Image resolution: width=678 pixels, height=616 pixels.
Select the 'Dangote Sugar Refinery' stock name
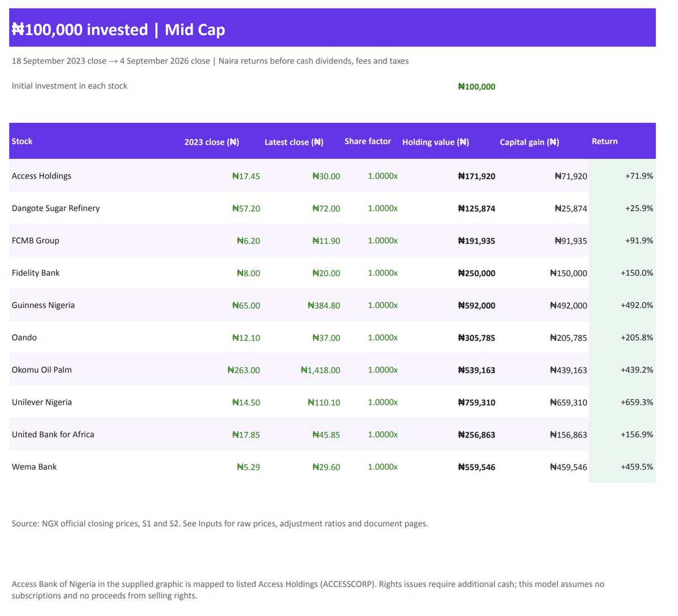(56, 209)
